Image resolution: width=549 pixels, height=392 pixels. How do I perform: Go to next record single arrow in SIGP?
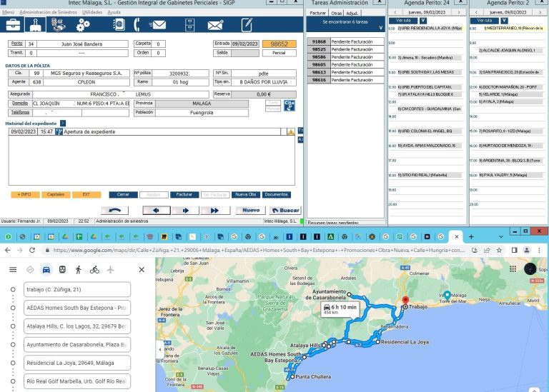click(x=186, y=210)
